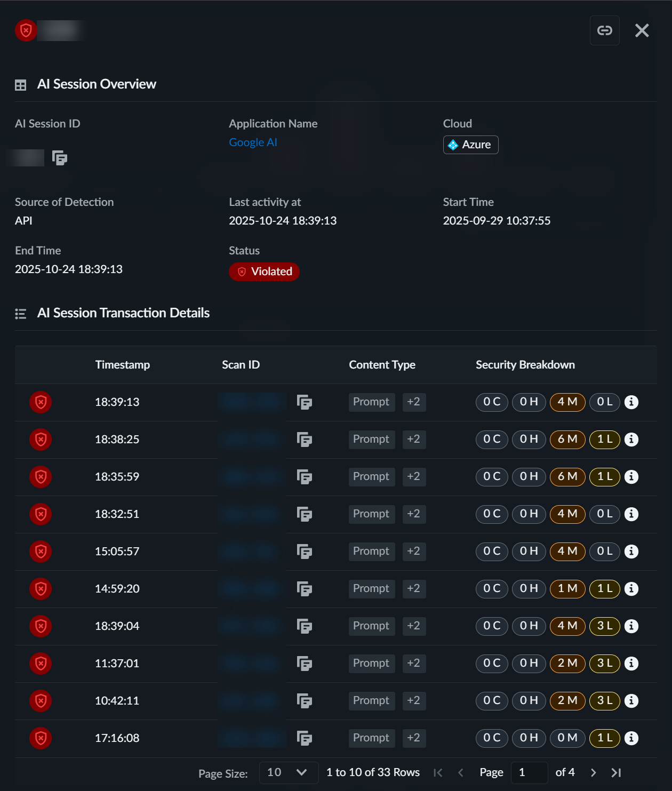Copy Scan ID for 18:39:13 transaction

[x=304, y=402]
